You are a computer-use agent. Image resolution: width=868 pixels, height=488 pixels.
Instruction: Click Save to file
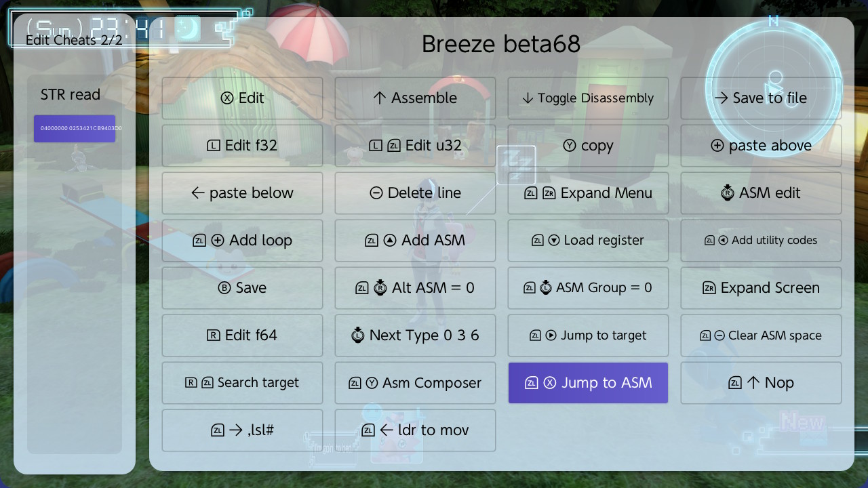(x=761, y=98)
